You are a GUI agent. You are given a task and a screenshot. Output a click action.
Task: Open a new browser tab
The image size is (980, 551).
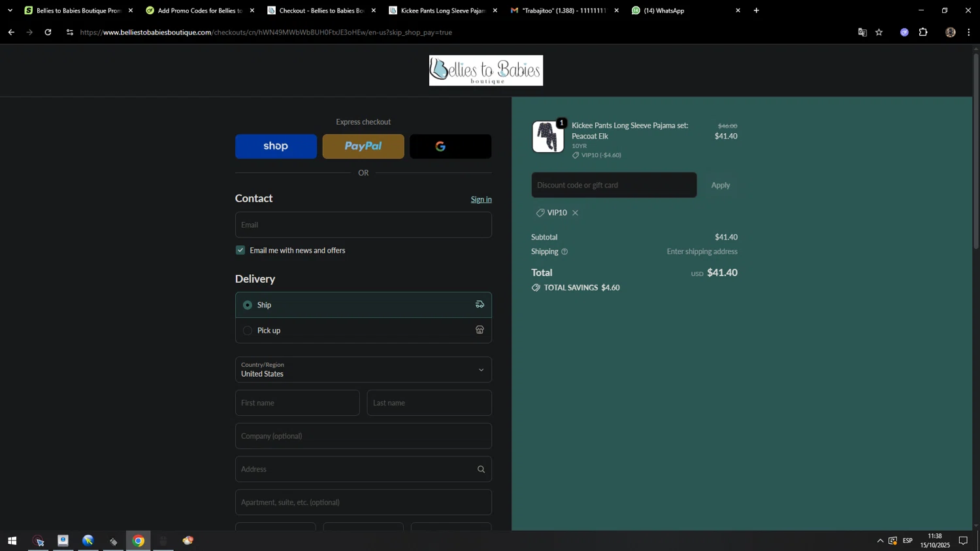[757, 10]
